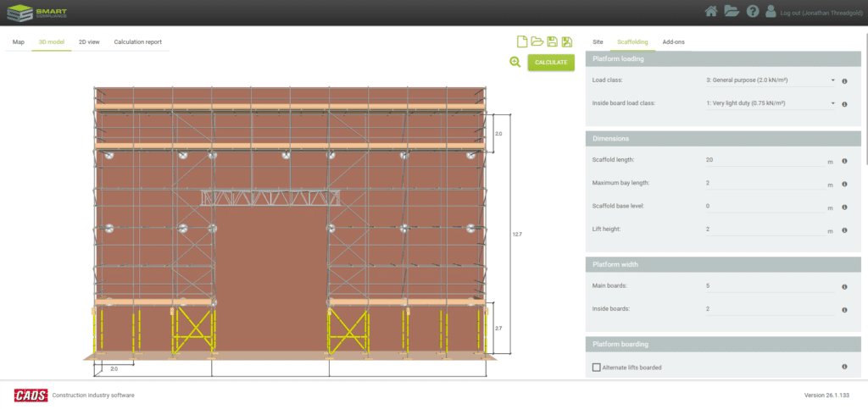Zoom in with magnifier icon
Screen dimensions: 868x409
515,63
